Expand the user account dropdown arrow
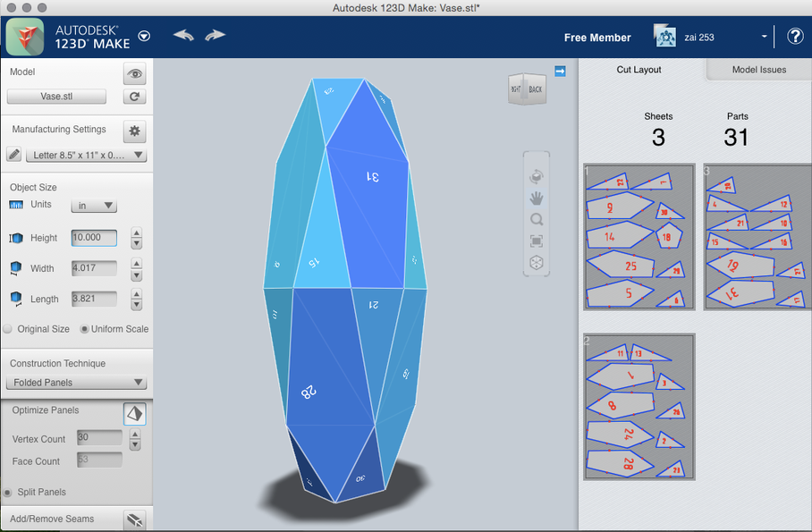The width and height of the screenshot is (812, 532). tap(764, 37)
